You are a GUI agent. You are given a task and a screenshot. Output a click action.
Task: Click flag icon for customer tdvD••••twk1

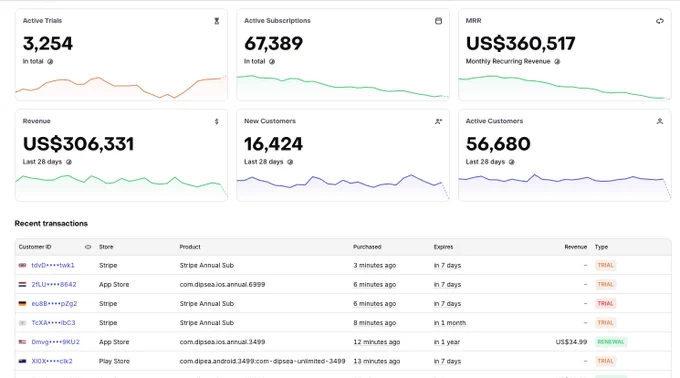[23, 265]
